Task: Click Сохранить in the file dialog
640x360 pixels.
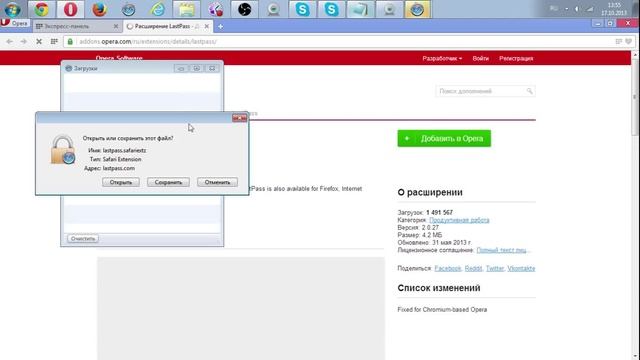Action: pos(168,182)
